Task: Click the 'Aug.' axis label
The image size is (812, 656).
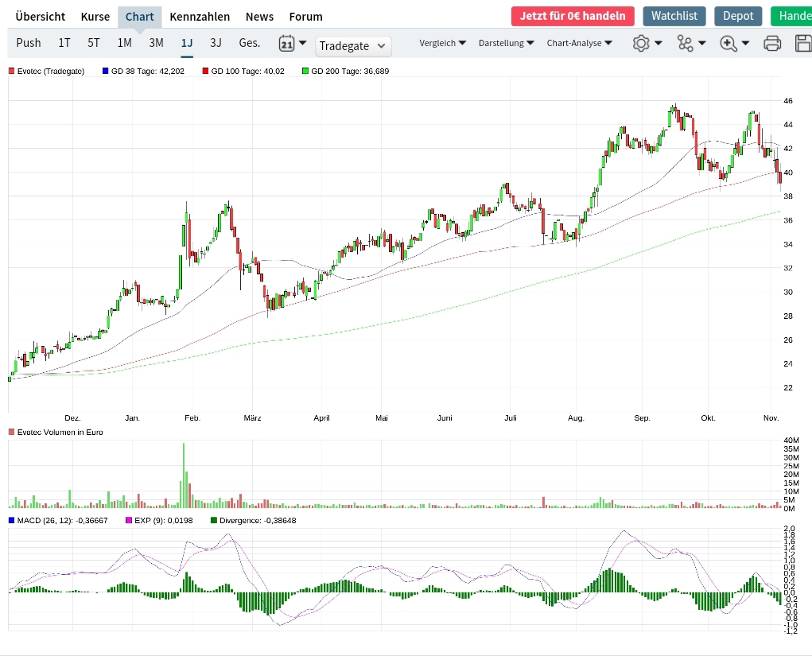Action: click(x=576, y=417)
